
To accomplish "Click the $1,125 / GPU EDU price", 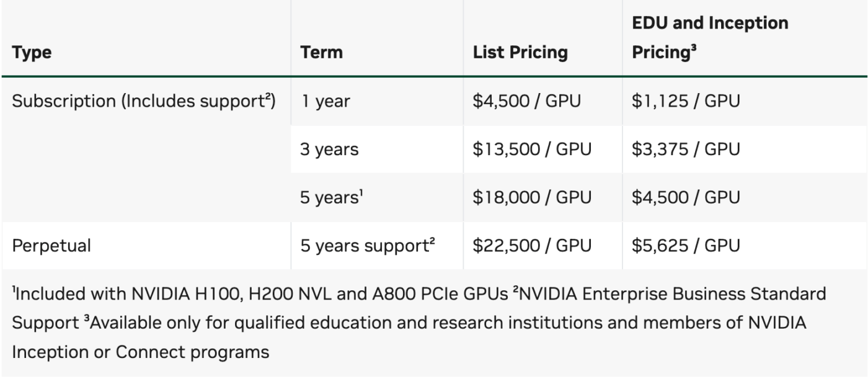I will click(685, 101).
